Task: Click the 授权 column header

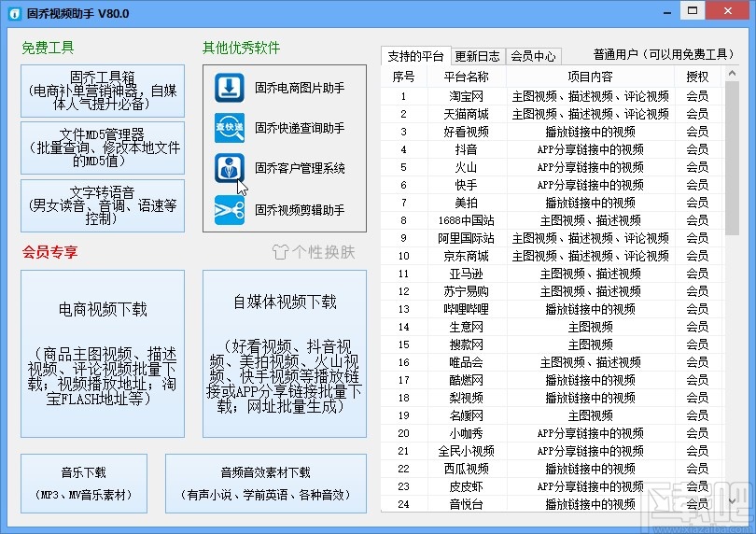Action: click(697, 77)
